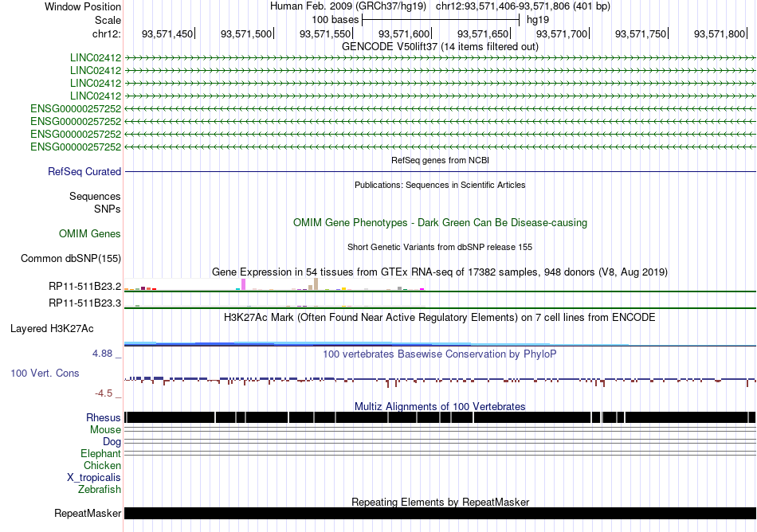The height and width of the screenshot is (532, 757).
Task: Click the RepeatMasker track label
Action: pos(88,513)
